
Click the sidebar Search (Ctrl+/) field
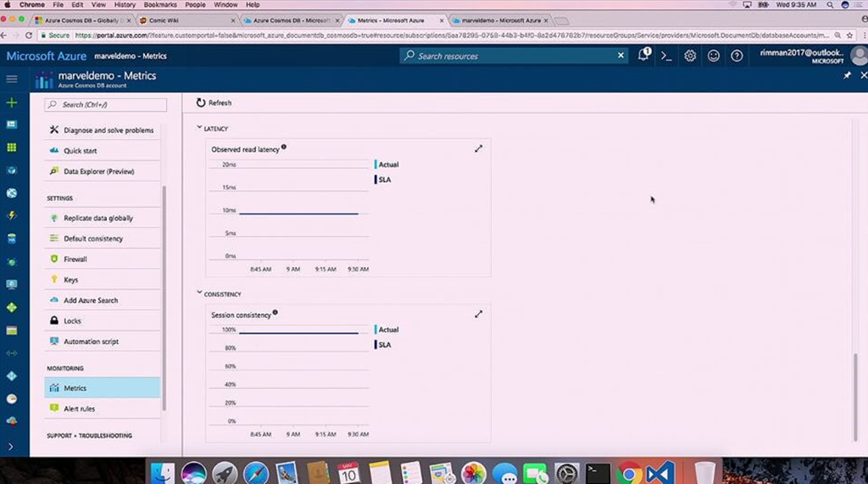click(x=106, y=104)
